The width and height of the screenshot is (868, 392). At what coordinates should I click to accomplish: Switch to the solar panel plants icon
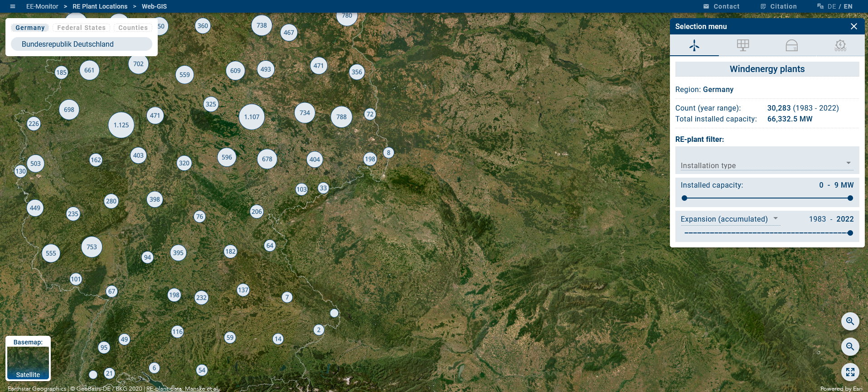(743, 45)
